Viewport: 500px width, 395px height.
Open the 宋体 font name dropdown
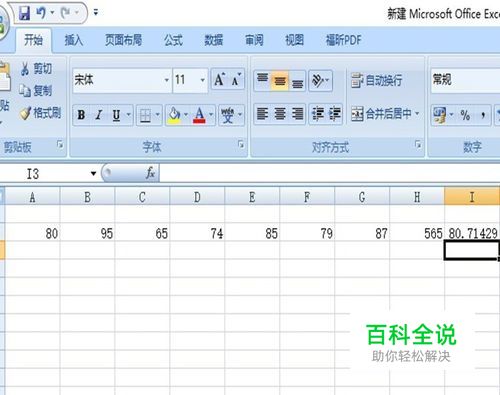pos(167,80)
